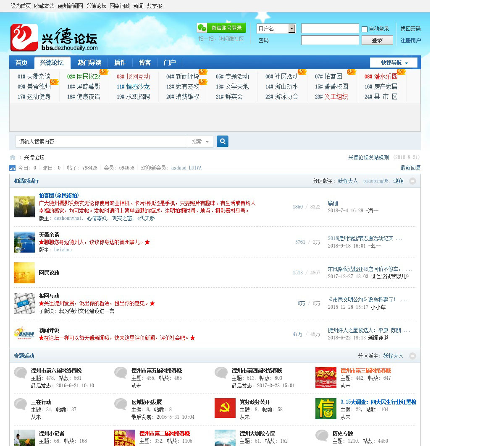504x446 pixels.
Task: Expand the 快捷导航 dropdown menu
Action: [x=394, y=63]
